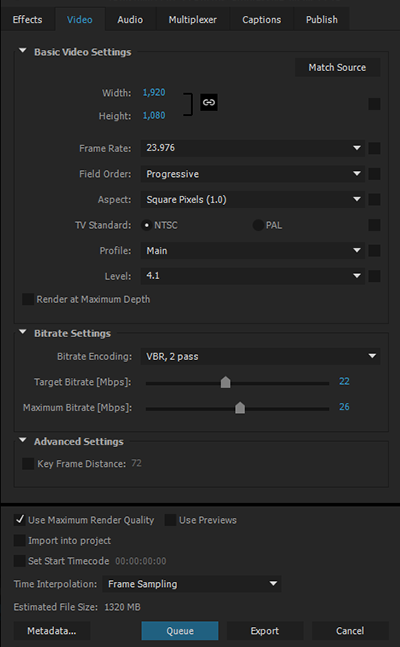Toggle match-source checkbox for Level

click(374, 276)
